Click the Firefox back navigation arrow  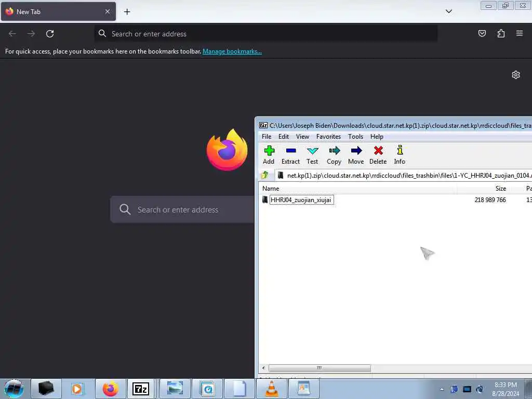click(12, 34)
